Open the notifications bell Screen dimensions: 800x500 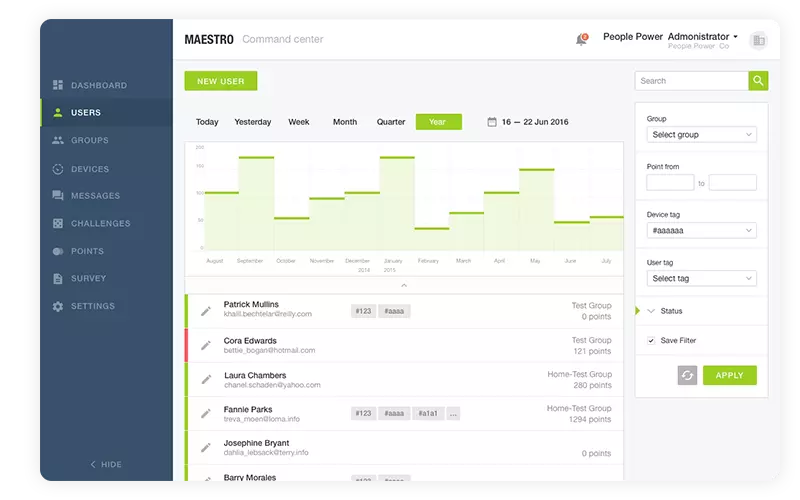[x=581, y=39]
